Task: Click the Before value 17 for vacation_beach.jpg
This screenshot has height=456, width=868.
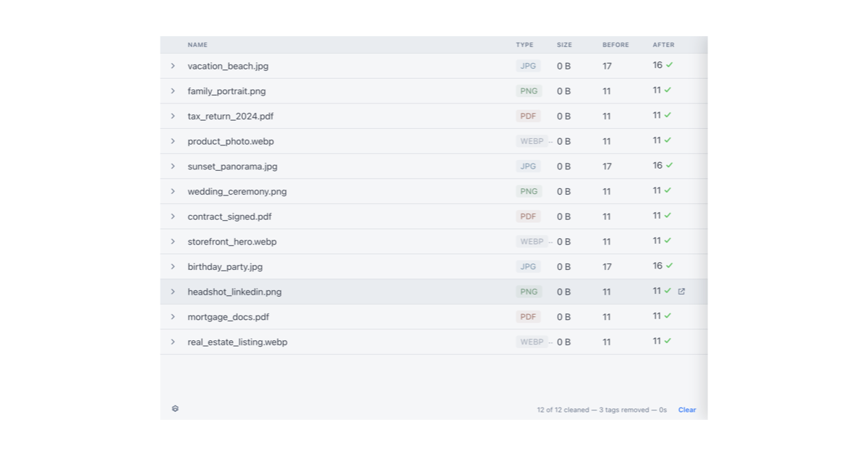Action: [607, 66]
